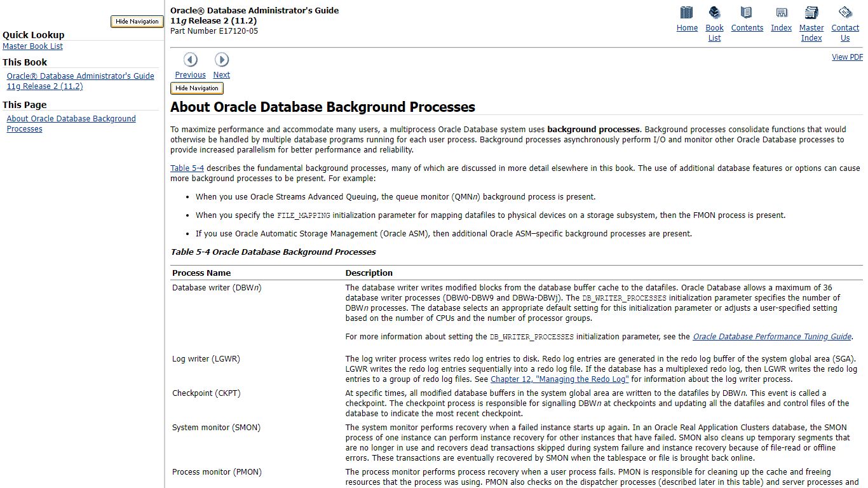This screenshot has height=488, width=868.
Task: Open the Contact Us text link
Action: click(x=845, y=33)
